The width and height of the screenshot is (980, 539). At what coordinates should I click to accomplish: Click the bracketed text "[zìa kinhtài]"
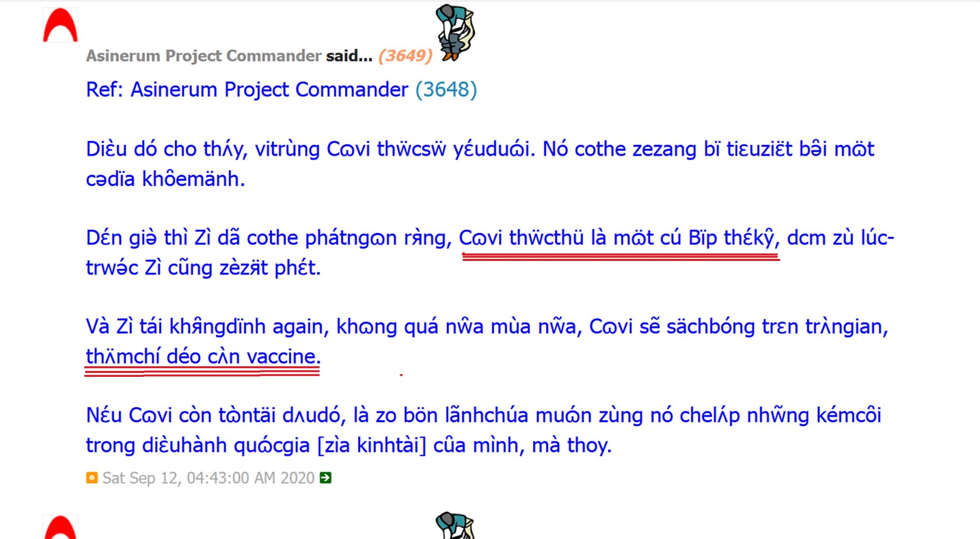tap(372, 445)
